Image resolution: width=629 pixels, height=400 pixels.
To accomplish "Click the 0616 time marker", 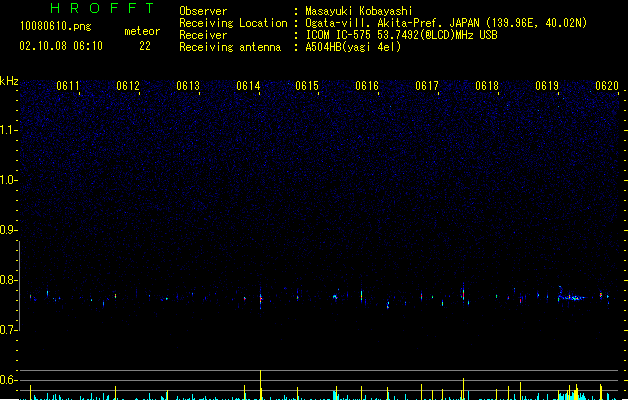I will pos(367,86).
